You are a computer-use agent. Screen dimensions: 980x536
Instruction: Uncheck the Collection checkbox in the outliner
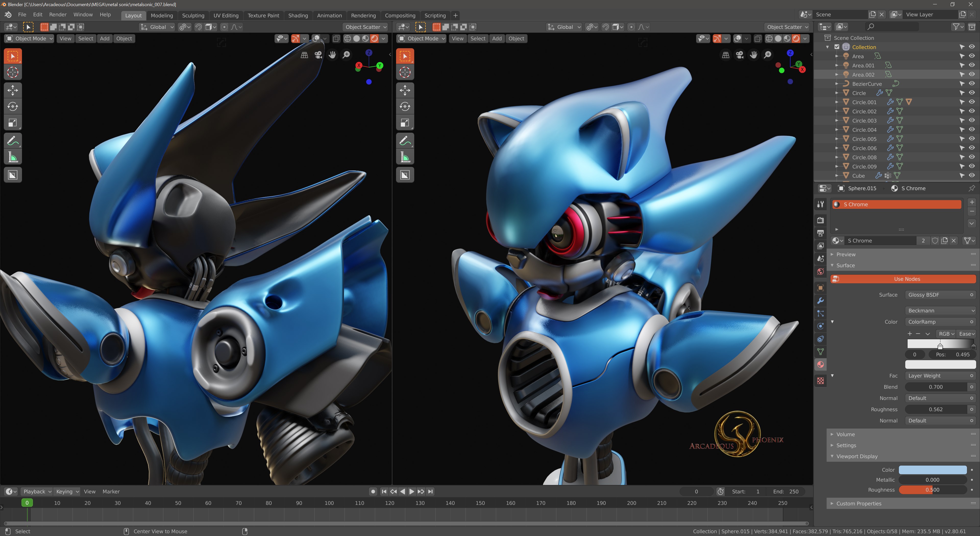[x=837, y=47]
